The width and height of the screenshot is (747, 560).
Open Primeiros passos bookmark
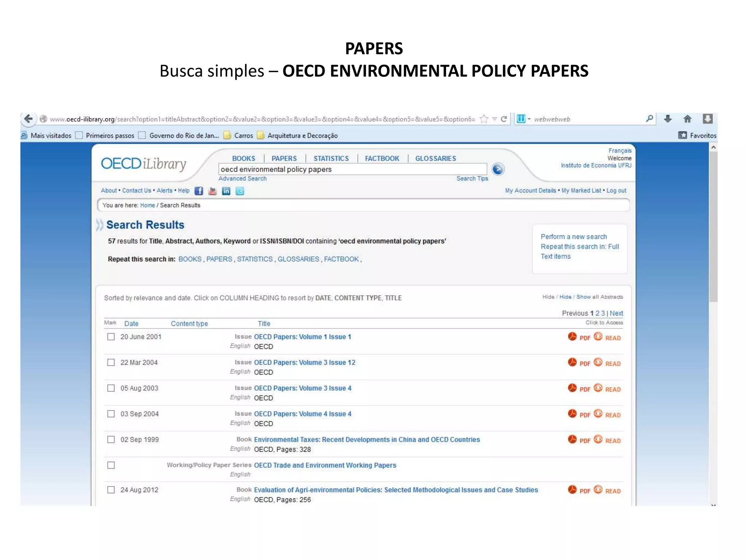point(105,135)
